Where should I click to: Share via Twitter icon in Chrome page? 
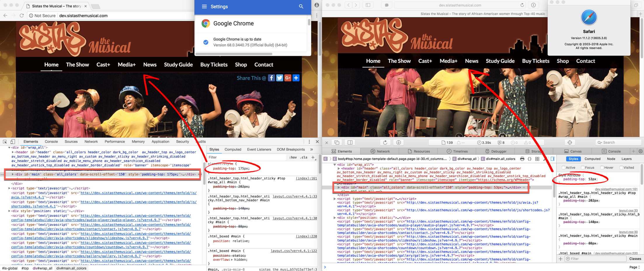coord(280,78)
